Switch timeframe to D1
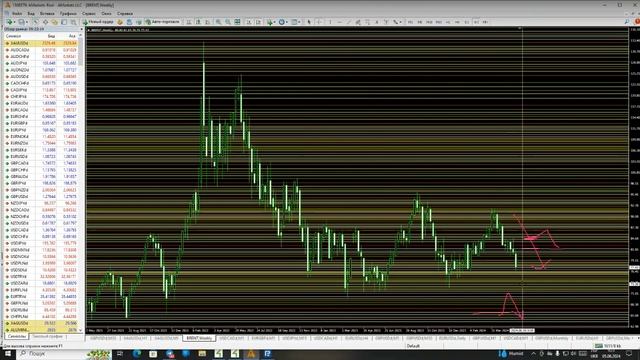The width and height of the screenshot is (640, 360). [x=467, y=22]
